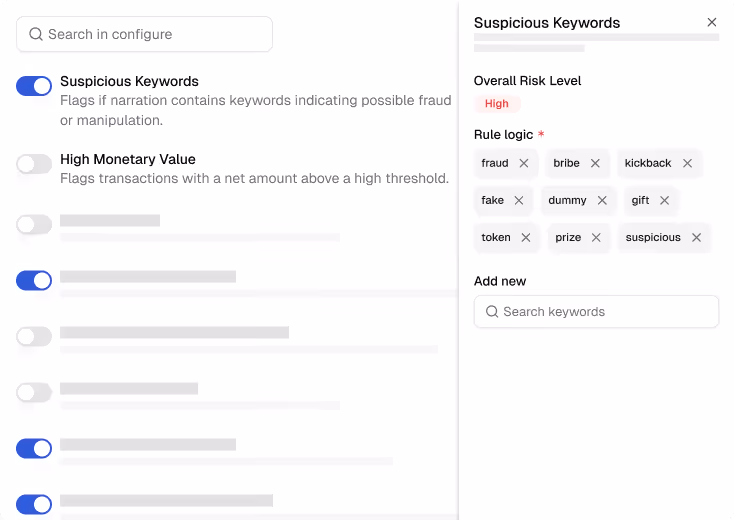Enable the High Monetary Value toggle
Screen dimensions: 734x520
pos(34,164)
